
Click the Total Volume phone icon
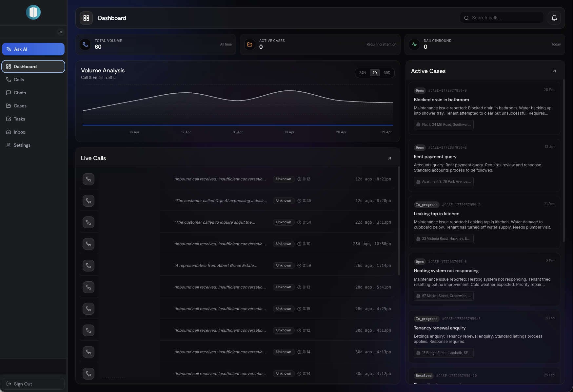pos(85,45)
